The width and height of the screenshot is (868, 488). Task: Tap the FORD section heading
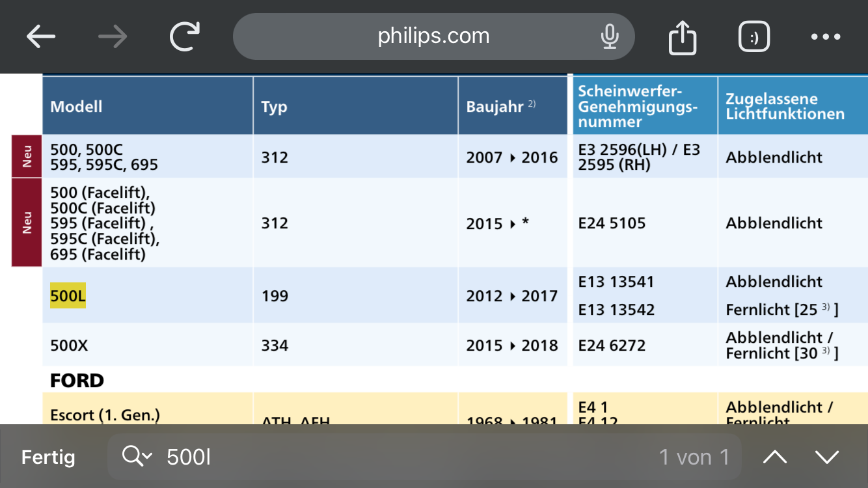point(77,380)
